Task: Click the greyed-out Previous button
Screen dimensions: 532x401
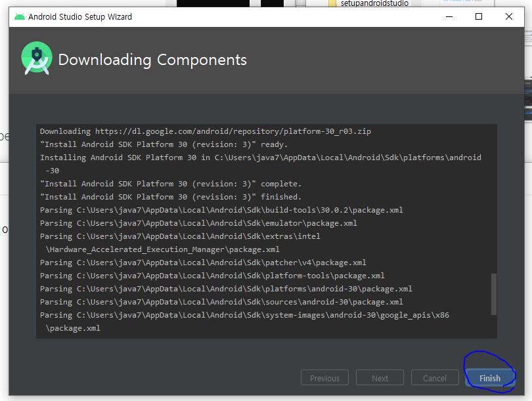Action: point(324,377)
